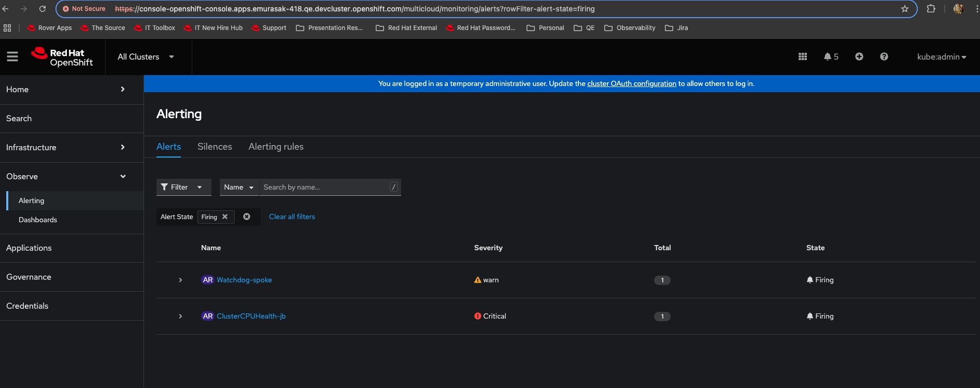Switch to the Alerts tab
The width and height of the screenshot is (980, 388).
click(169, 147)
